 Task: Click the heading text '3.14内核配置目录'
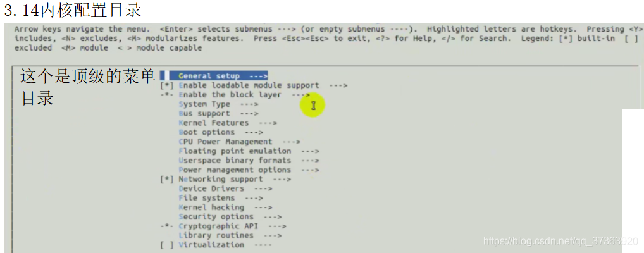pyautogui.click(x=73, y=10)
